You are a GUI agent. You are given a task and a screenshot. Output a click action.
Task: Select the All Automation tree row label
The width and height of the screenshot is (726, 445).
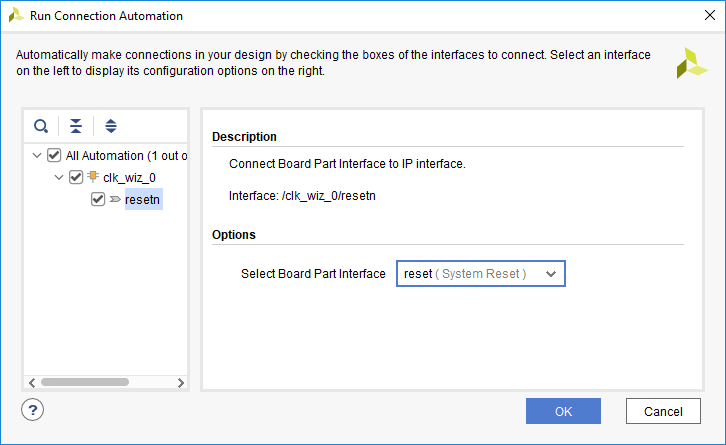126,156
